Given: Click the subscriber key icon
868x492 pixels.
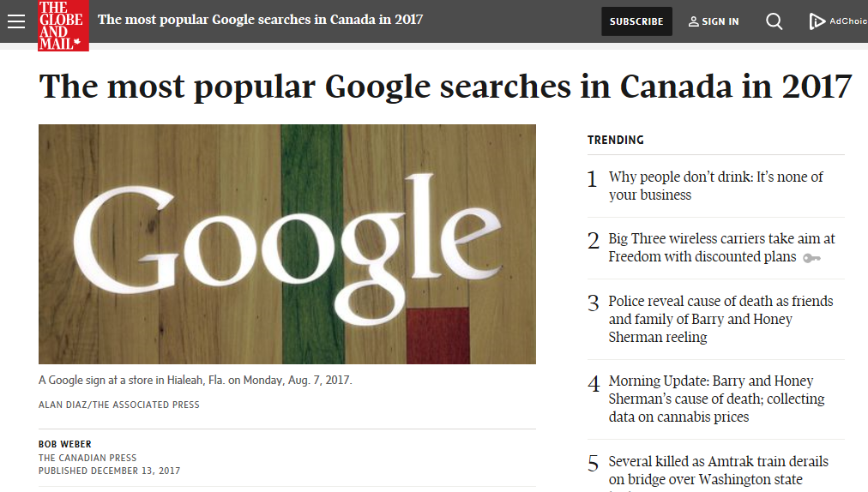Looking at the screenshot, I should 811,258.
